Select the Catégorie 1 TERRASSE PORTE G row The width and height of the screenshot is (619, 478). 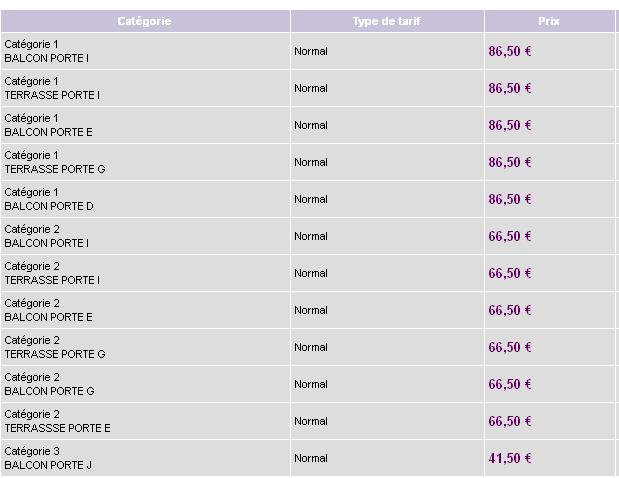(308, 162)
